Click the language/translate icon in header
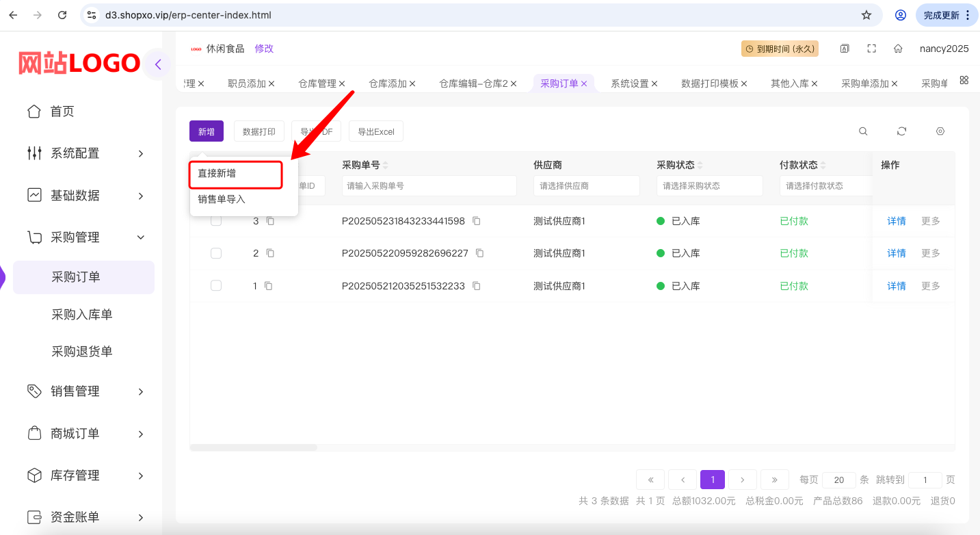The image size is (980, 535). [x=845, y=49]
